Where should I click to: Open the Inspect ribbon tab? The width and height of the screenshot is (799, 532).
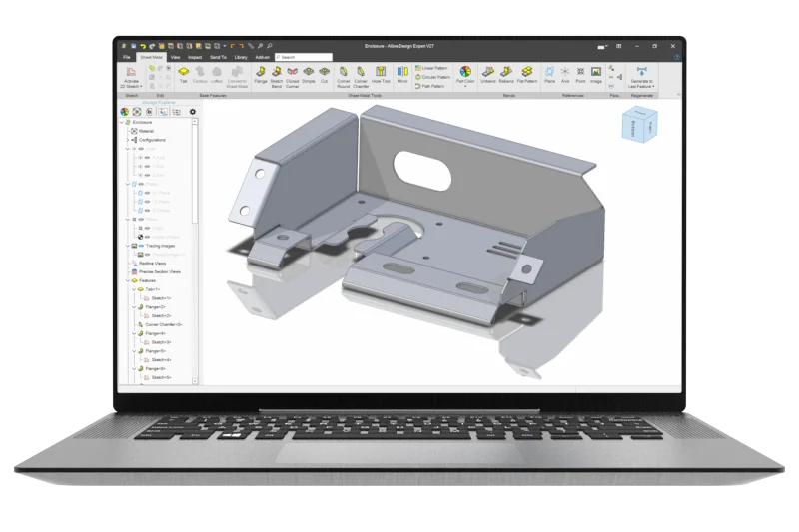tap(194, 57)
